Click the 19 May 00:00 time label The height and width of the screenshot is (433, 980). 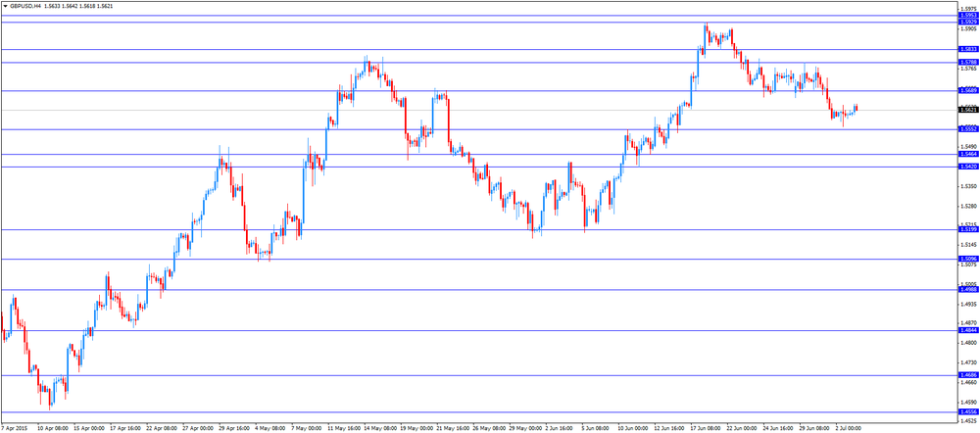click(417, 429)
